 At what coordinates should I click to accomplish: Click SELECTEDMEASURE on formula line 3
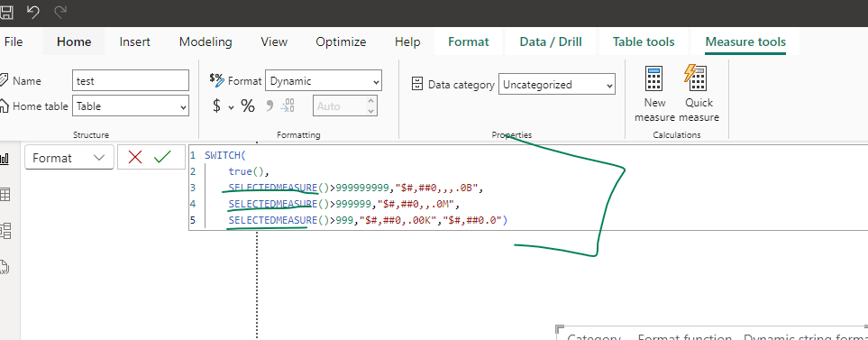[x=273, y=188]
